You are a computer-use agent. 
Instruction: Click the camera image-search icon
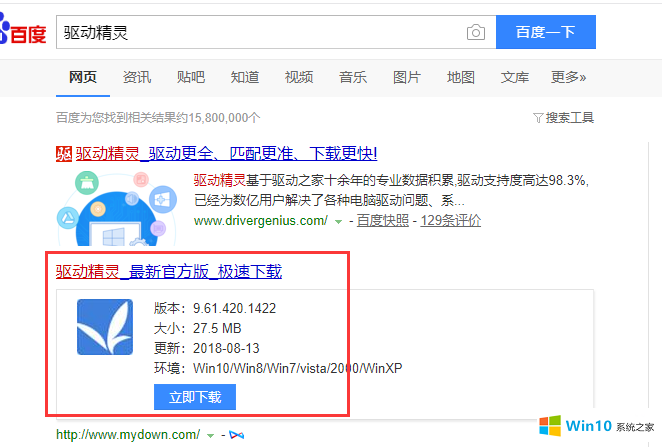475,32
